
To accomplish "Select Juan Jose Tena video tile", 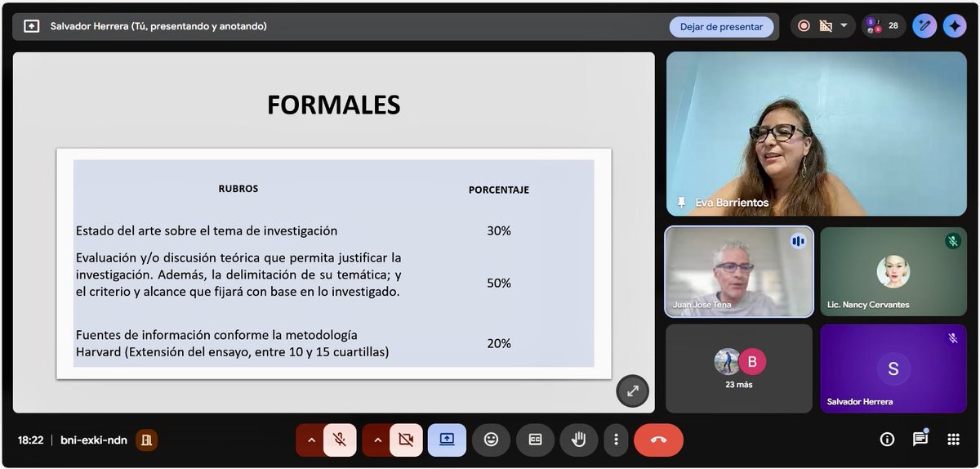I will pos(739,272).
